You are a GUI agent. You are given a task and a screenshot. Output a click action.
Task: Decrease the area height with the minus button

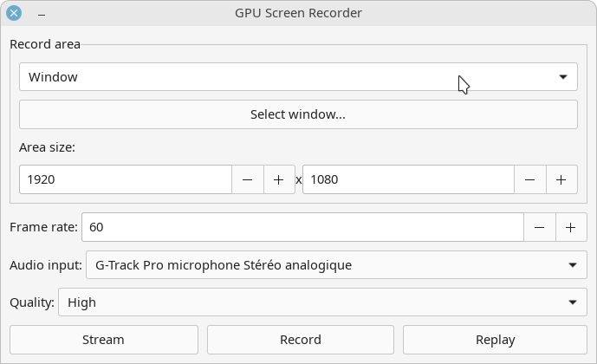tap(530, 179)
